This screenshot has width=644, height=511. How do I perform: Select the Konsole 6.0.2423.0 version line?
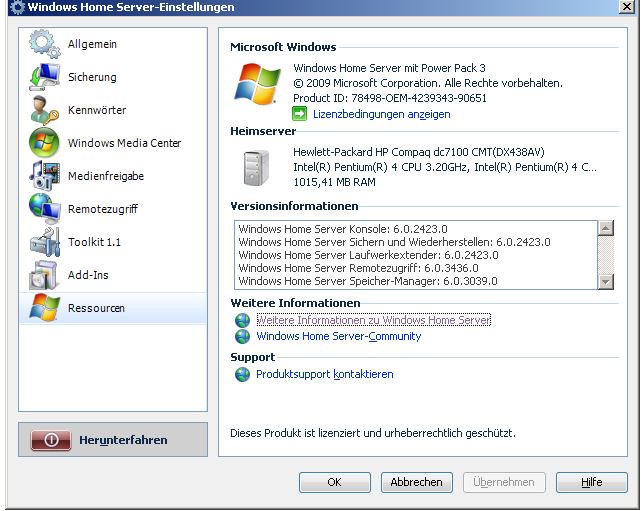coord(343,229)
